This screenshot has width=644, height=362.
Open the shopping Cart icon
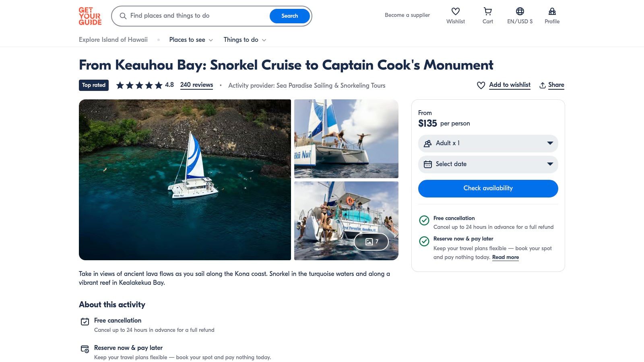click(487, 12)
